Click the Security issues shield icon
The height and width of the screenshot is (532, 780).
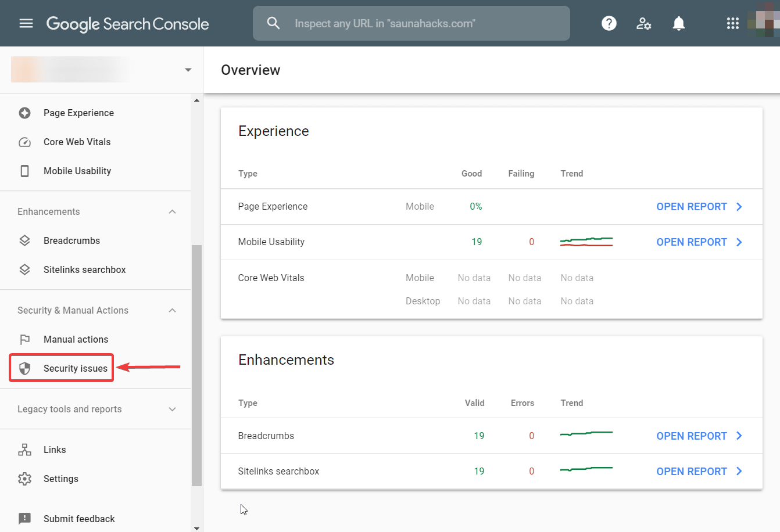pyautogui.click(x=24, y=368)
